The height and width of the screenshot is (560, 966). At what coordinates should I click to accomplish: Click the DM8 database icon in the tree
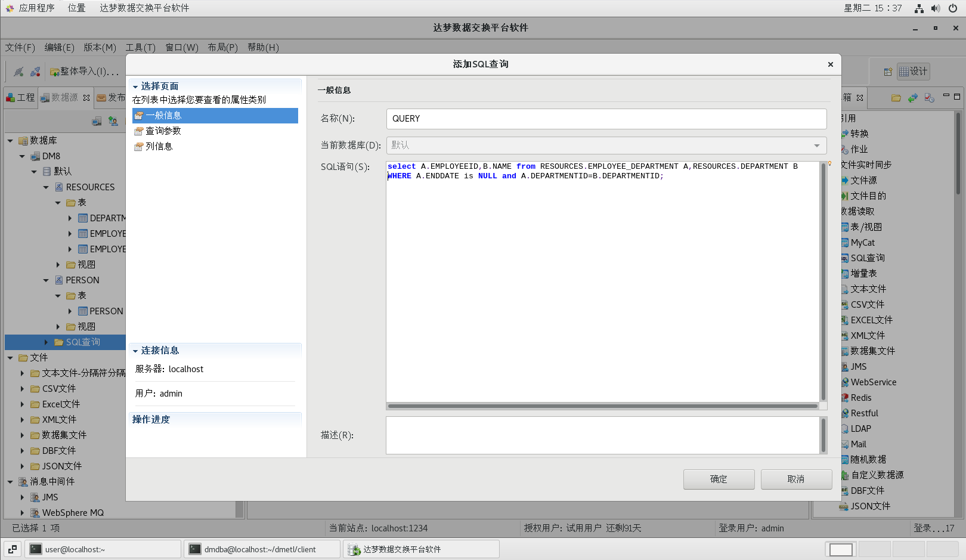coord(35,156)
